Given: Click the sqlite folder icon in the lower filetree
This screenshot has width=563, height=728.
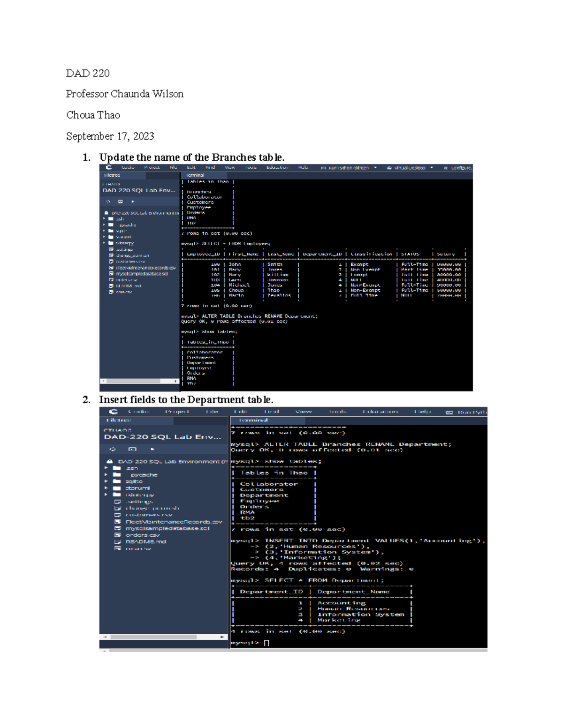Looking at the screenshot, I should pos(117,481).
